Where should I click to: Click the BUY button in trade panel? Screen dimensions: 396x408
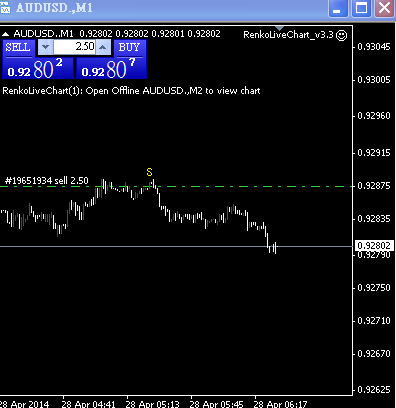click(130, 48)
